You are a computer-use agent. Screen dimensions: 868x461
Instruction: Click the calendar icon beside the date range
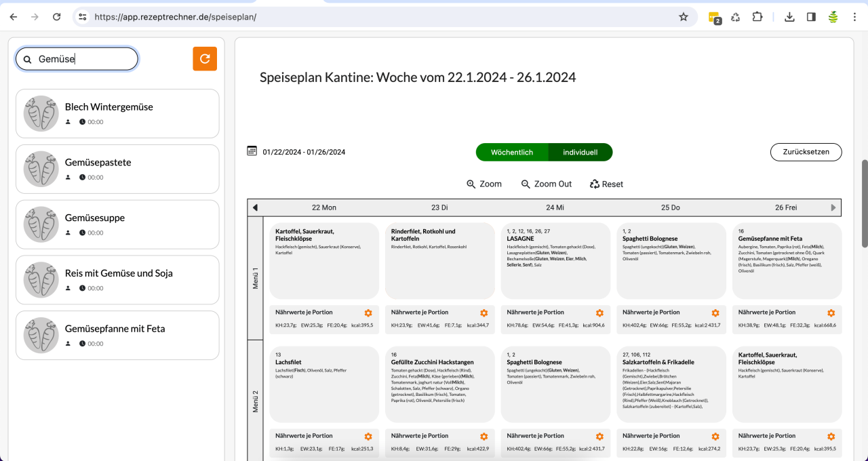[251, 152]
